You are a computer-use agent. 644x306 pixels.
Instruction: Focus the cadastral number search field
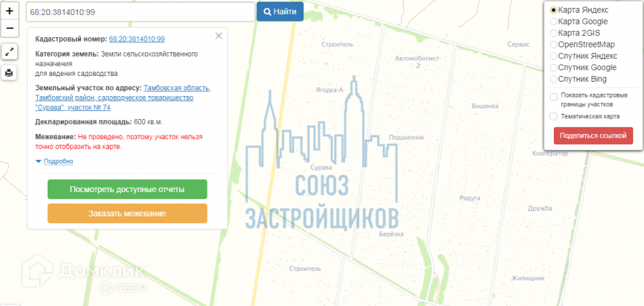(140, 12)
